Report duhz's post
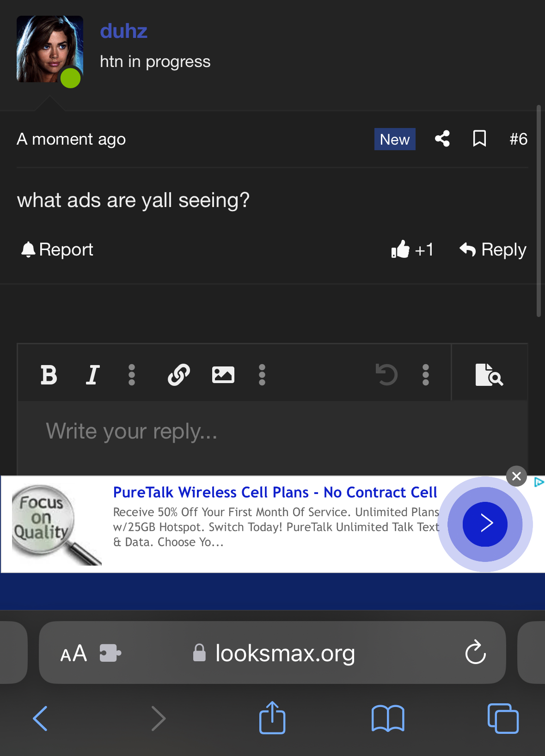The height and width of the screenshot is (756, 545). tap(57, 250)
